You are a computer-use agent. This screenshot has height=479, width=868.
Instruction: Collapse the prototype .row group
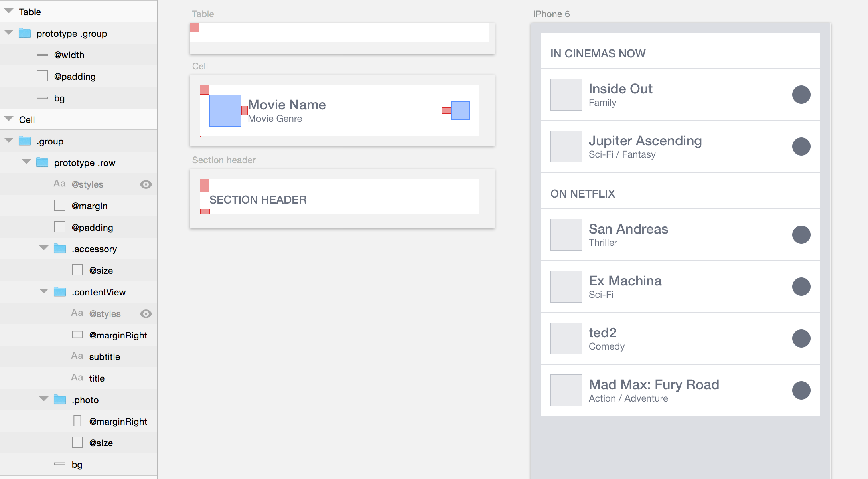(26, 162)
